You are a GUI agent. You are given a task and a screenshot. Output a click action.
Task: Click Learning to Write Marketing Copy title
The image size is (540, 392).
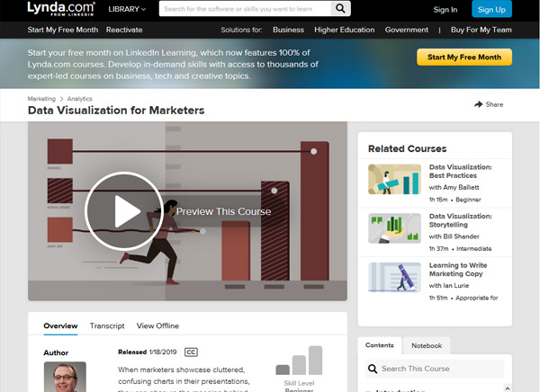coord(458,270)
